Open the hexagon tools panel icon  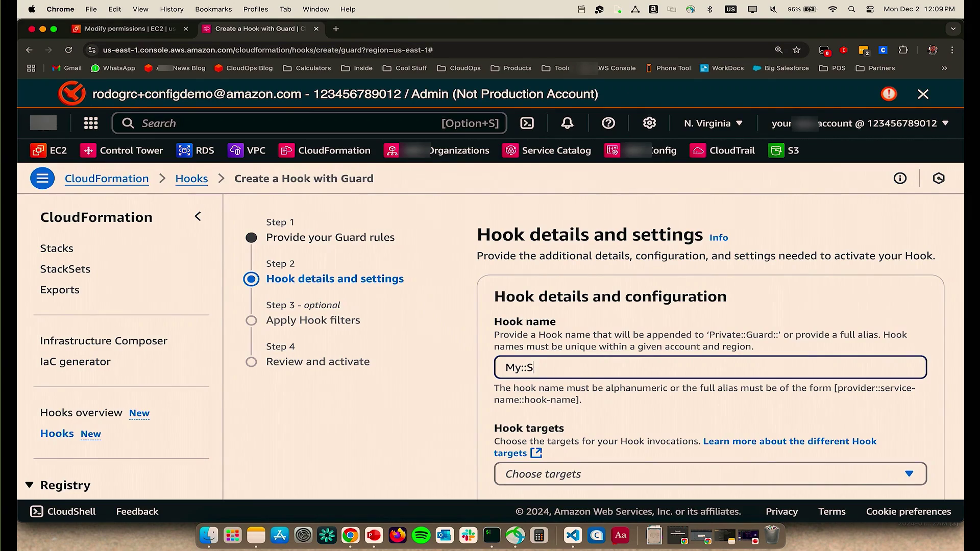tap(938, 178)
